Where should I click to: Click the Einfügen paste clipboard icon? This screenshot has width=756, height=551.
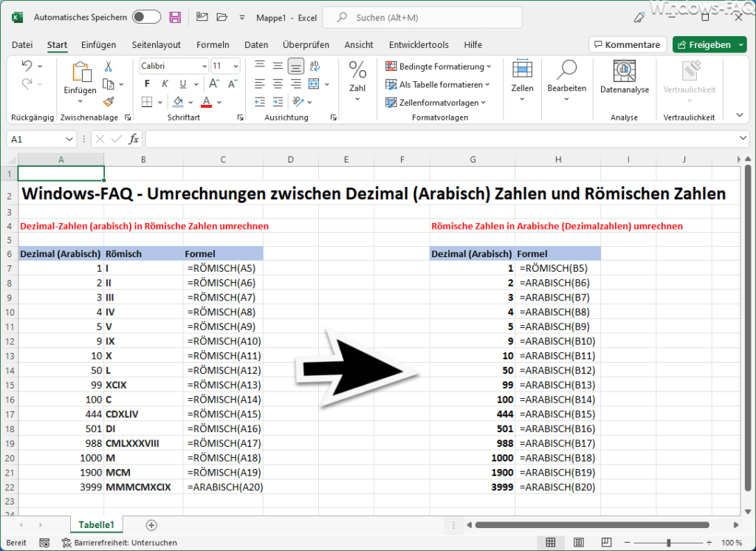click(81, 72)
